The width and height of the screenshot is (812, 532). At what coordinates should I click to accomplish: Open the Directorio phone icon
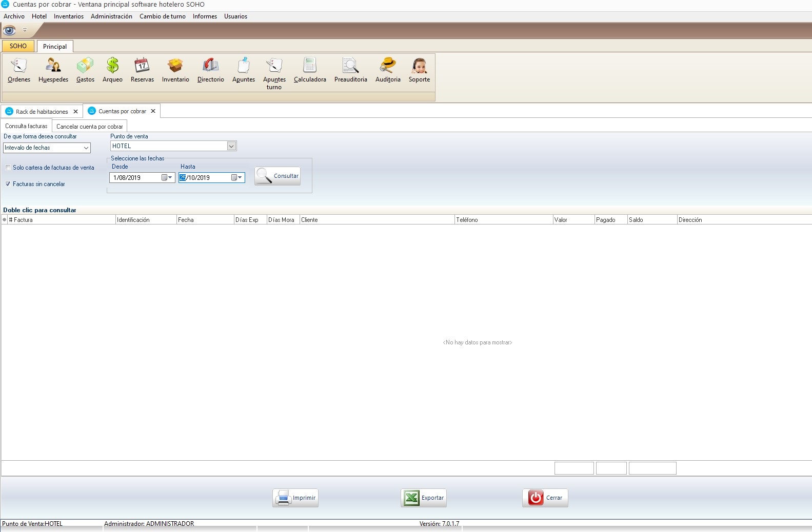pos(210,70)
